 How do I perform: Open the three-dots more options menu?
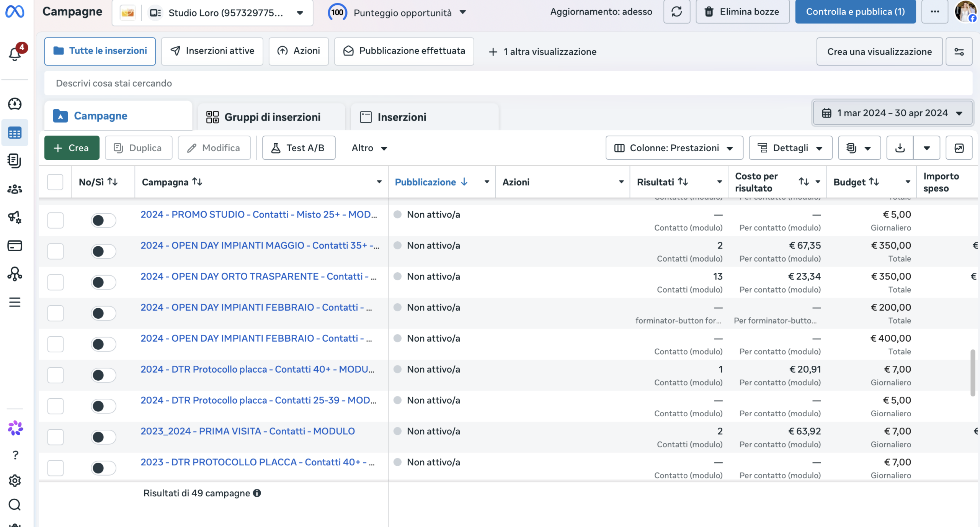click(x=934, y=12)
